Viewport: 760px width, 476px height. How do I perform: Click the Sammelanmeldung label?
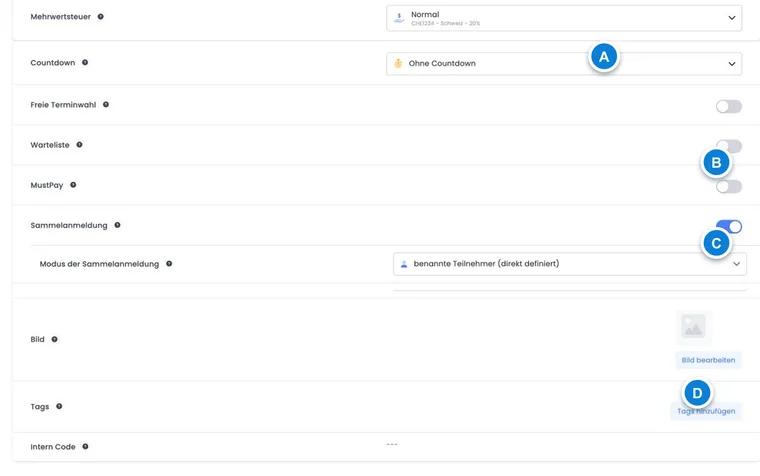69,225
